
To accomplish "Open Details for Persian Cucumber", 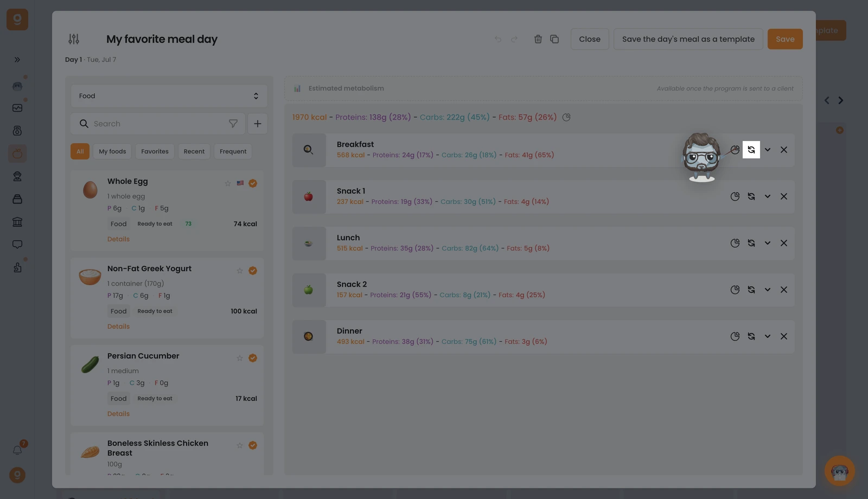I will (x=118, y=414).
